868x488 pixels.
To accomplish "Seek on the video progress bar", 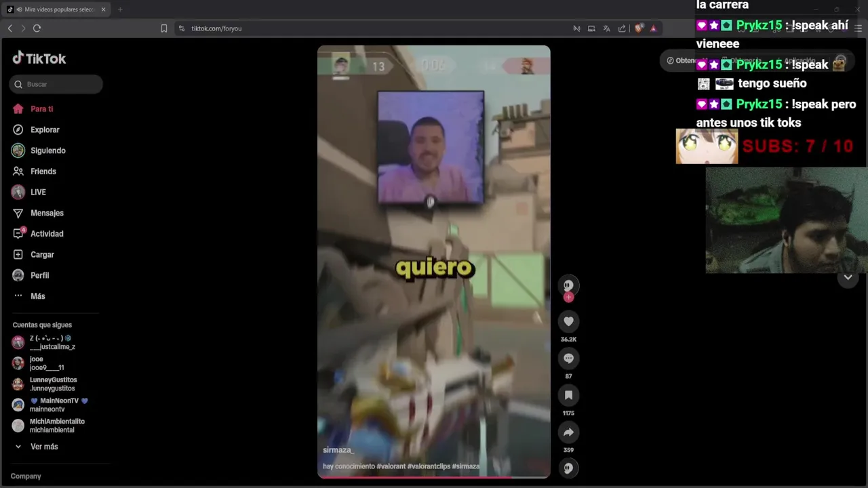I will coord(434,477).
